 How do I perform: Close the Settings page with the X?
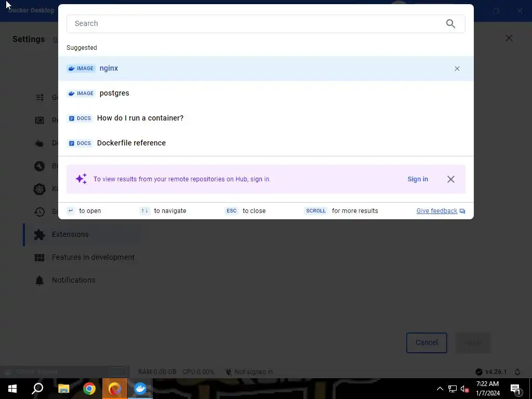pos(509,38)
